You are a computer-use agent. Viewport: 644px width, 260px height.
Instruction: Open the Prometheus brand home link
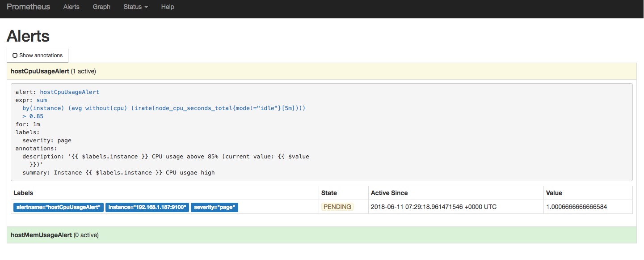pyautogui.click(x=28, y=7)
